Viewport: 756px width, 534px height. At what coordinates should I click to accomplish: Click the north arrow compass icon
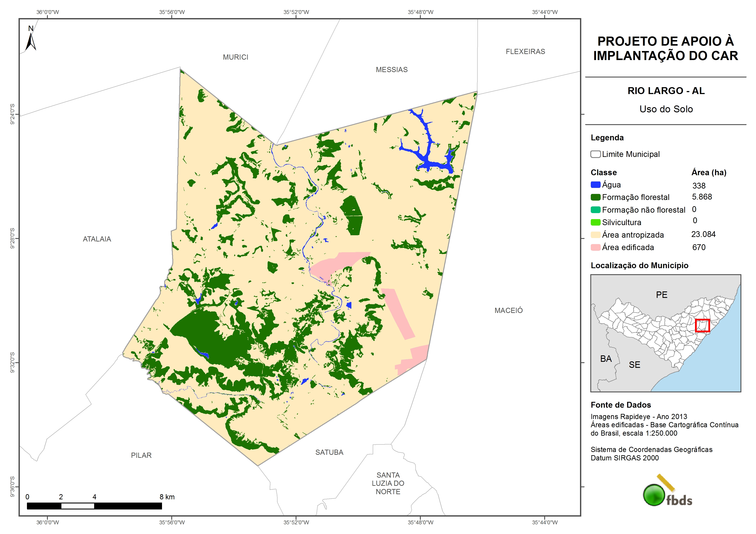[31, 39]
